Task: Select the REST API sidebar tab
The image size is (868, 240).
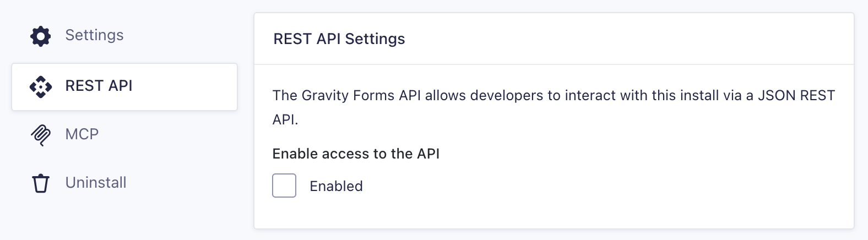Action: point(124,86)
